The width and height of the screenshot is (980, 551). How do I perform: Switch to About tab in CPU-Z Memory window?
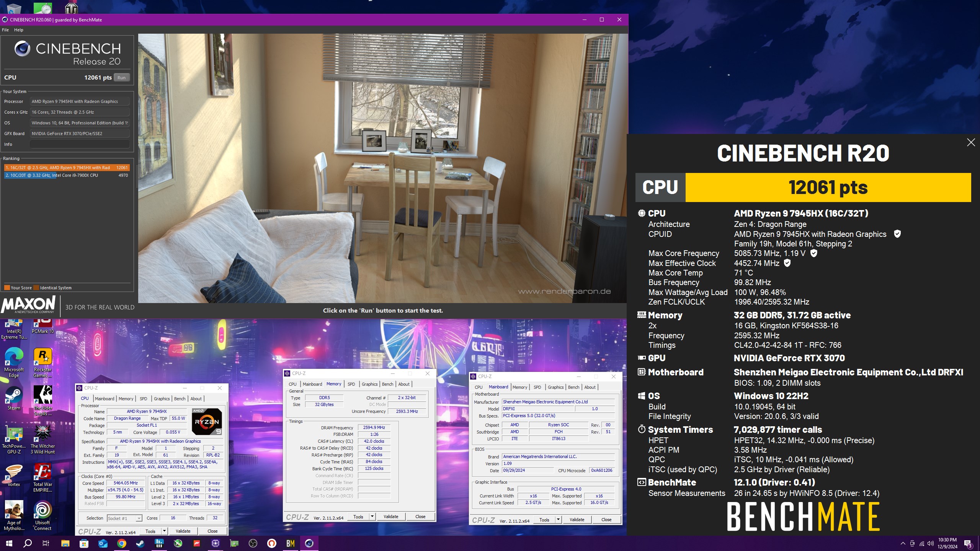click(403, 384)
